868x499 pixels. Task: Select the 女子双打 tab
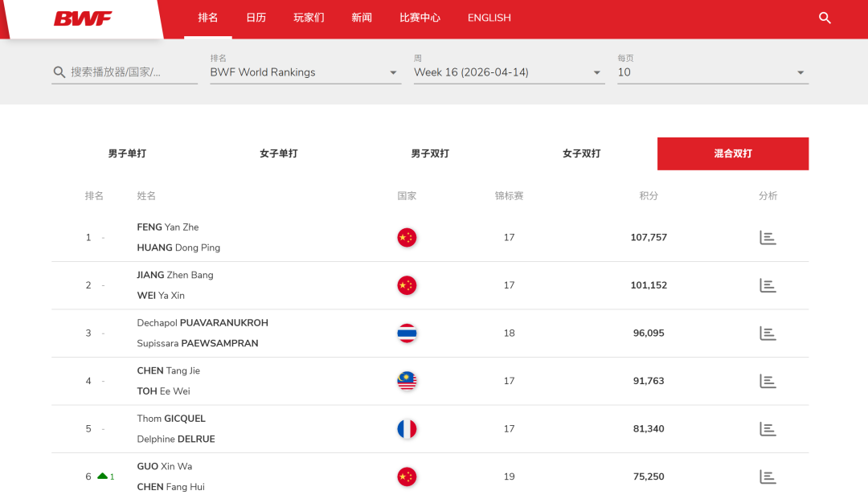(x=581, y=153)
